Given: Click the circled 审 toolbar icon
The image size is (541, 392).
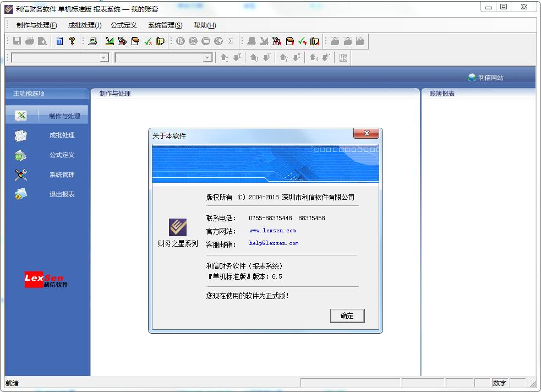Looking at the screenshot, I should point(206,41).
